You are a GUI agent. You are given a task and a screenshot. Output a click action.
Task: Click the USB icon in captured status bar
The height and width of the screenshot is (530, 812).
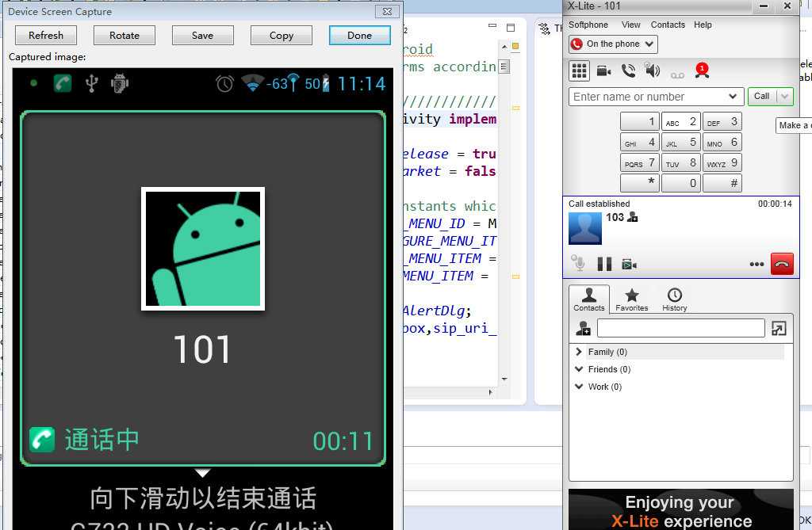click(92, 83)
